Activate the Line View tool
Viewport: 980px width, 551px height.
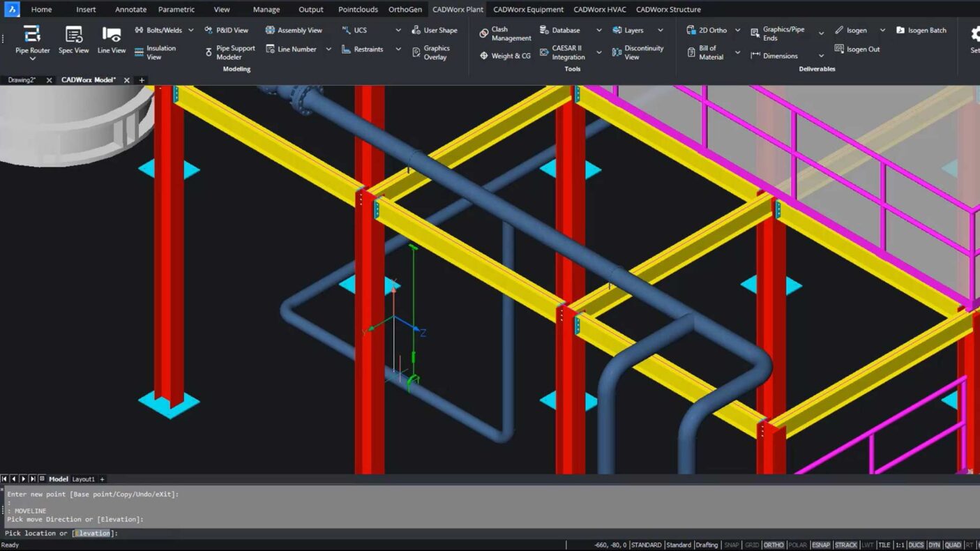click(x=112, y=40)
